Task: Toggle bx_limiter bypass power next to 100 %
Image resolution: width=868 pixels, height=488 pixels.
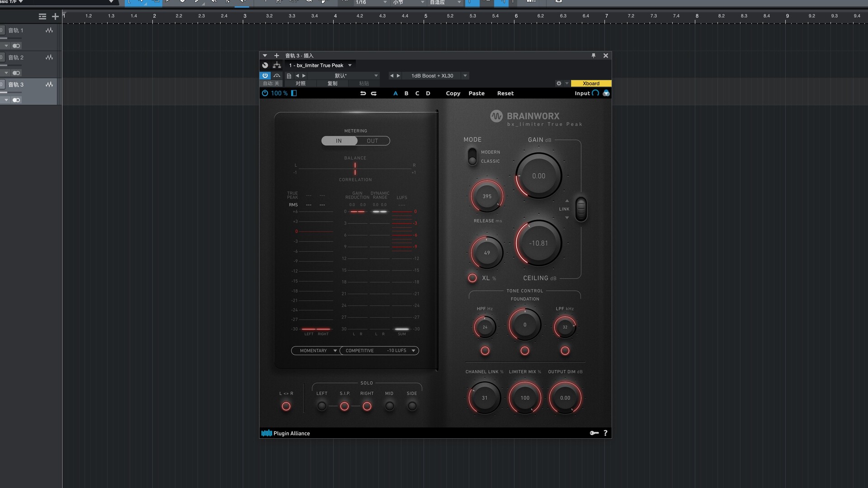Action: click(x=265, y=93)
